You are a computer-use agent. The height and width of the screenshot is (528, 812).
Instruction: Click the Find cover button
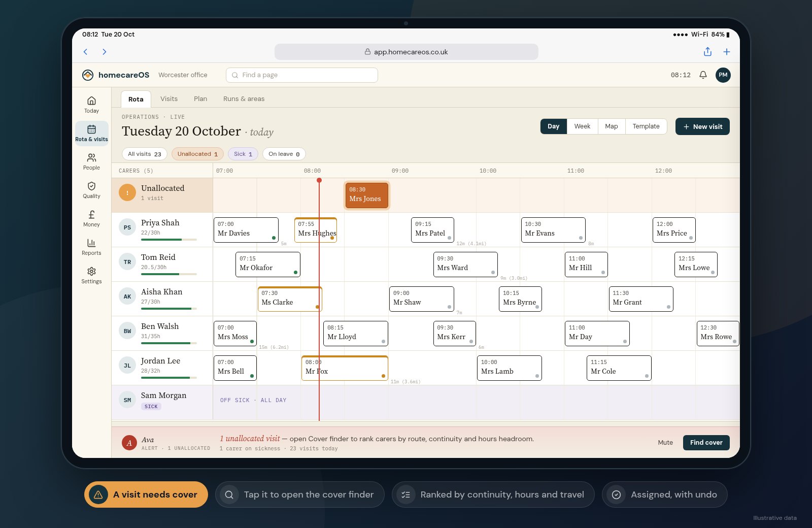click(x=706, y=443)
